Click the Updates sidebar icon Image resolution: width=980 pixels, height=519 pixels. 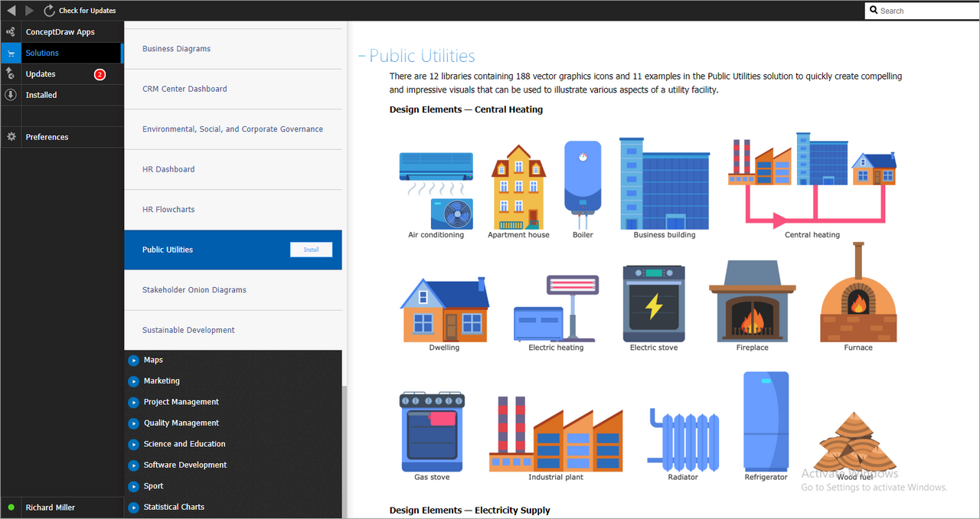(x=11, y=73)
